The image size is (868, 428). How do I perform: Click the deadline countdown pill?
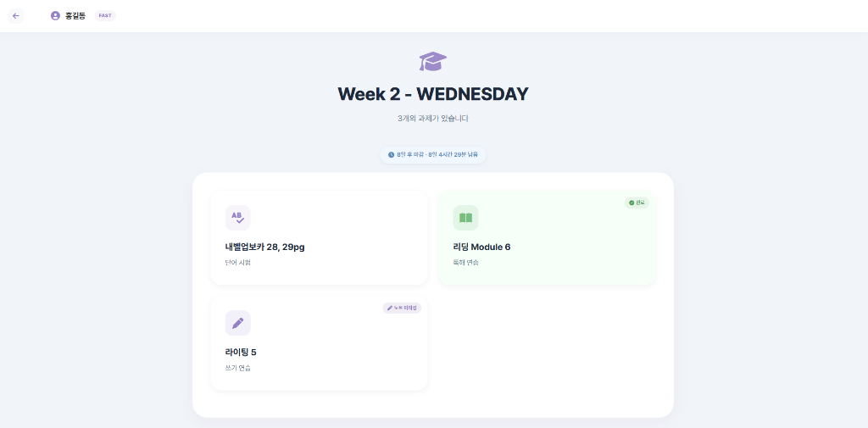click(x=433, y=155)
